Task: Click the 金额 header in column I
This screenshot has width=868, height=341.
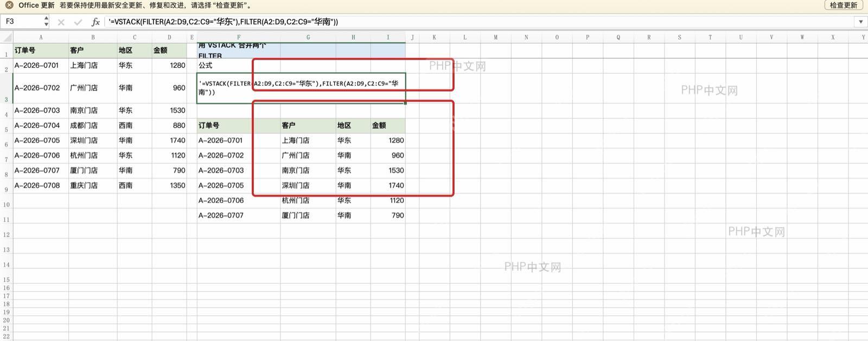Action: [x=388, y=126]
